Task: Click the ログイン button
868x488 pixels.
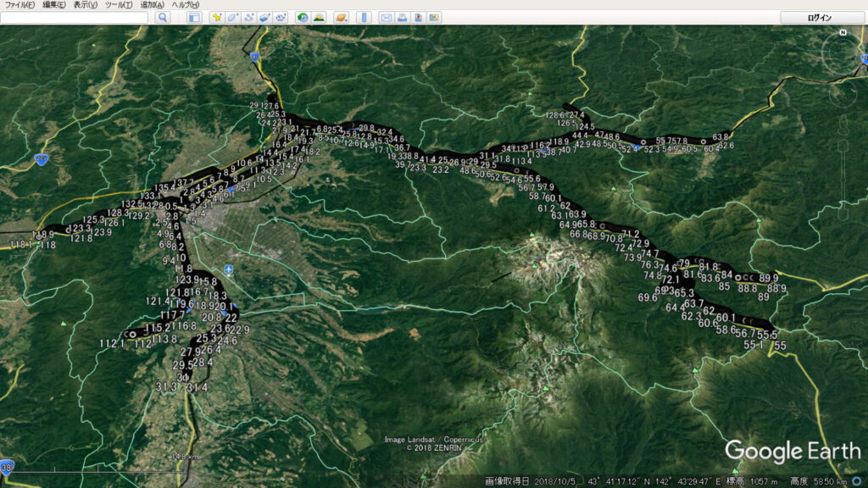Action: 820,18
